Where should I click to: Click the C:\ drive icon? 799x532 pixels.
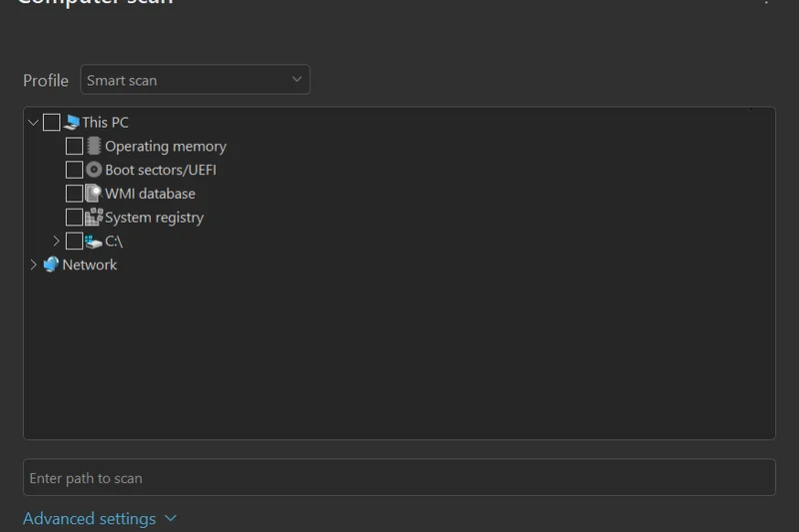tap(94, 242)
